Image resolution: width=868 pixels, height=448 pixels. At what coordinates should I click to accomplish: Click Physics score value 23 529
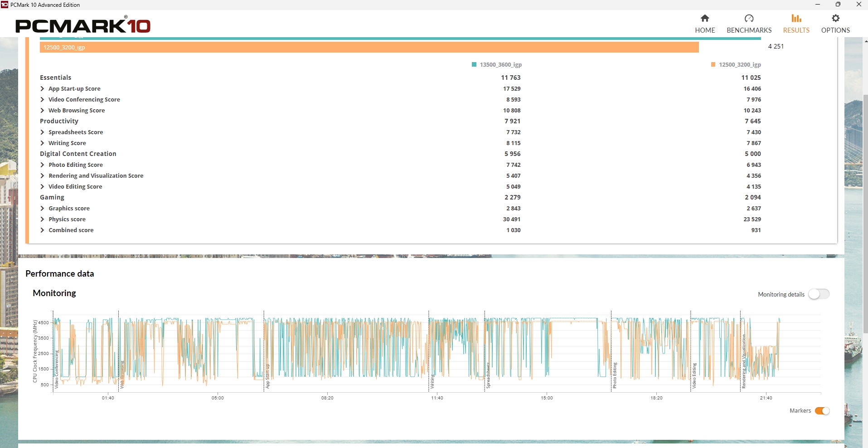click(x=752, y=219)
